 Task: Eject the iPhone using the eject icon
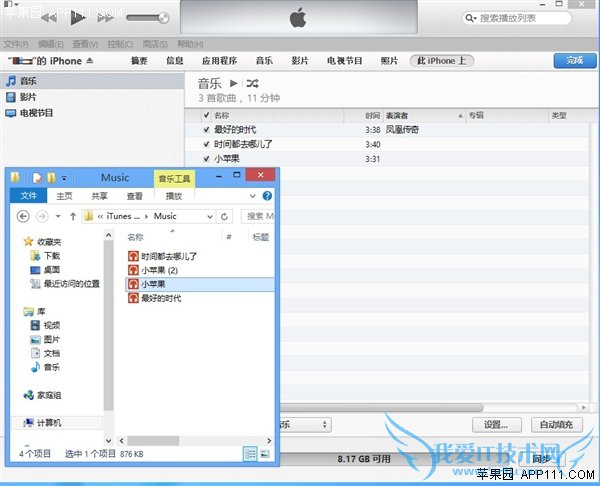click(89, 61)
